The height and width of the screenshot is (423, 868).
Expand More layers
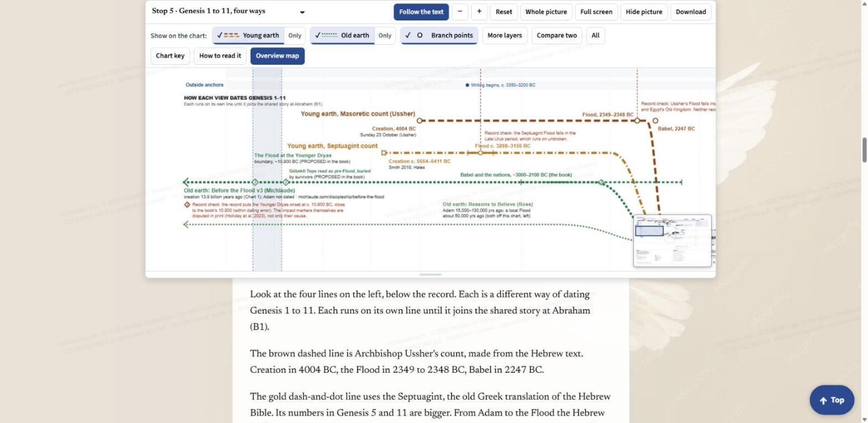coord(505,35)
